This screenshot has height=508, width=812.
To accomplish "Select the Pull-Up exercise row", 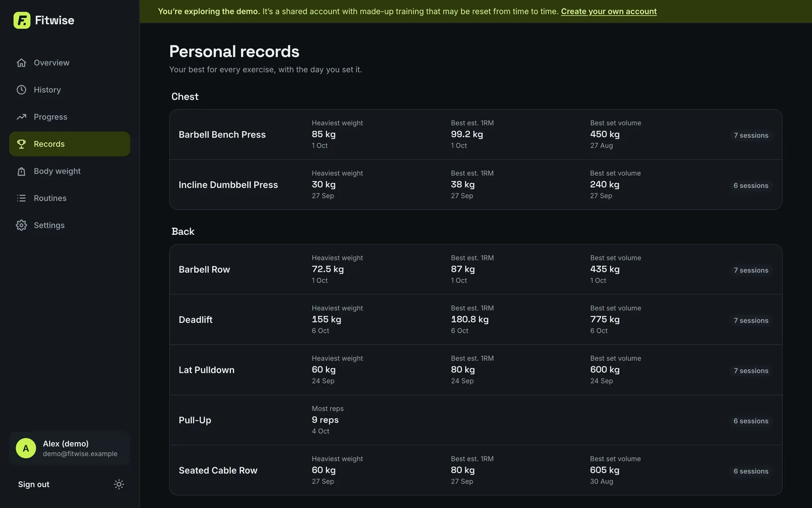I will pyautogui.click(x=476, y=420).
